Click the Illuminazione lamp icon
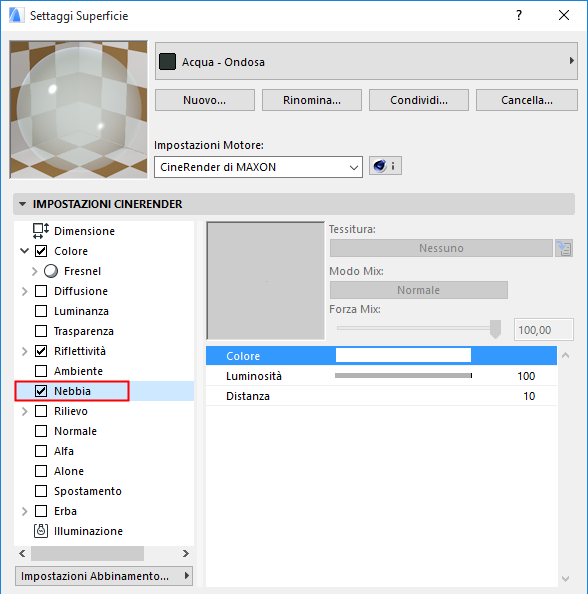 [x=41, y=531]
